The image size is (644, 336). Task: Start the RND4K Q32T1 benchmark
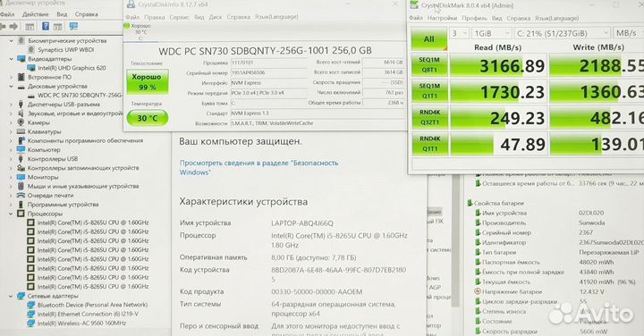(429, 117)
